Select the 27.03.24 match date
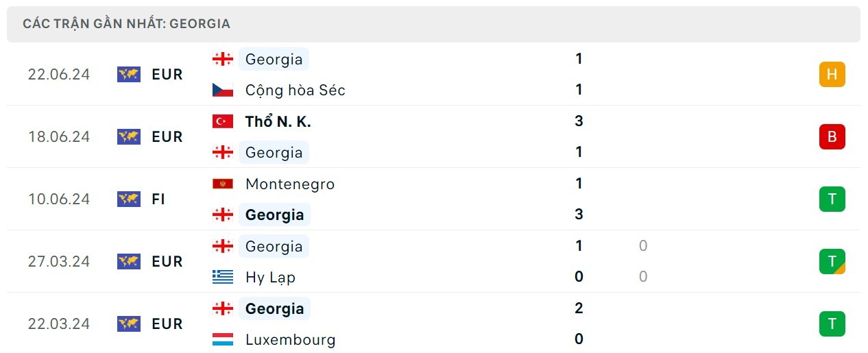 click(59, 261)
